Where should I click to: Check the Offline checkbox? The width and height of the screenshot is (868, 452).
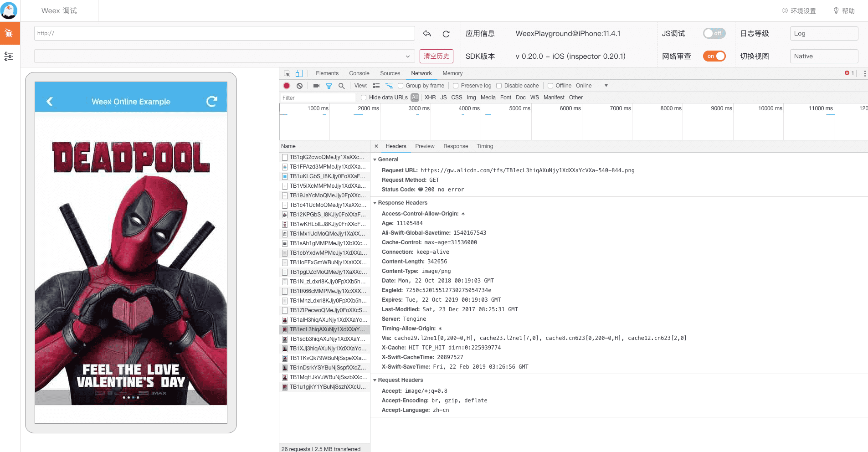pos(550,86)
